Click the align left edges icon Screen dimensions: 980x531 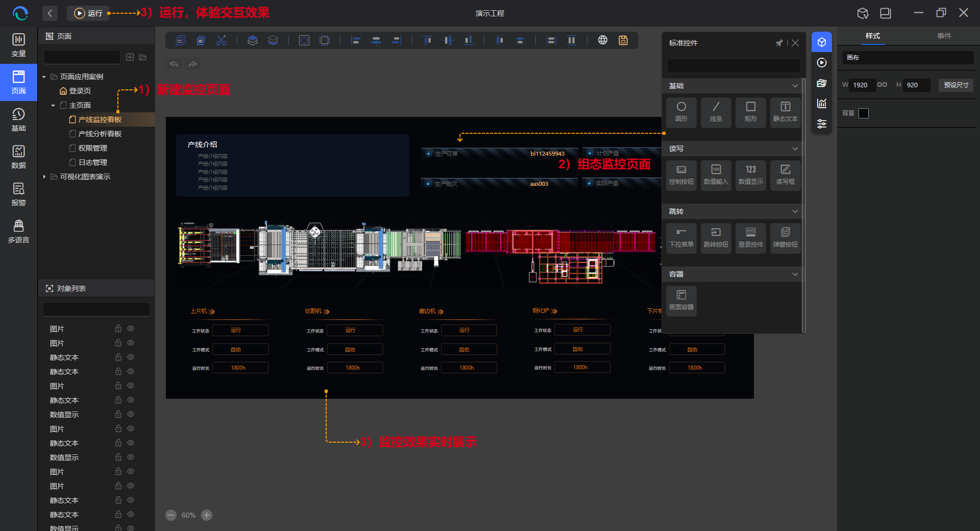pos(356,40)
